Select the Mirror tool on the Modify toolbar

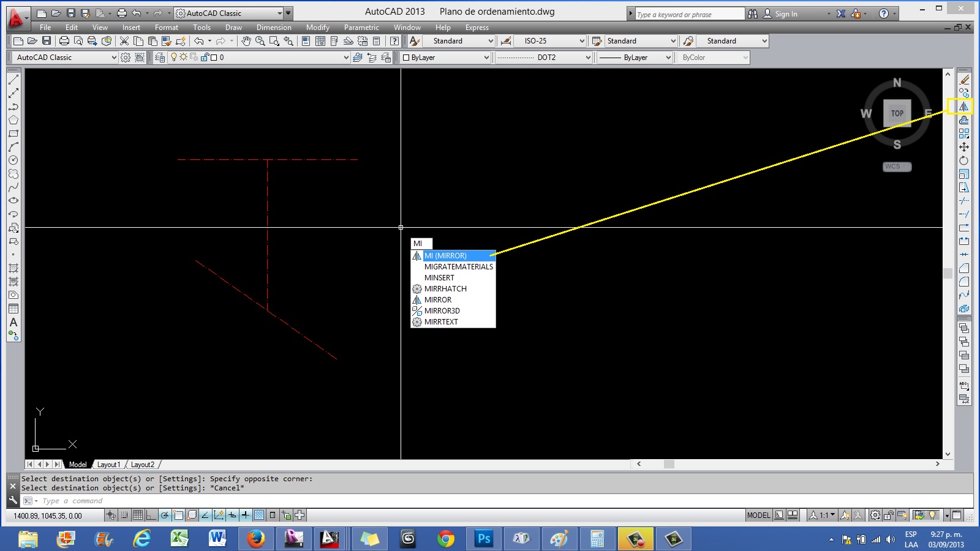965,107
